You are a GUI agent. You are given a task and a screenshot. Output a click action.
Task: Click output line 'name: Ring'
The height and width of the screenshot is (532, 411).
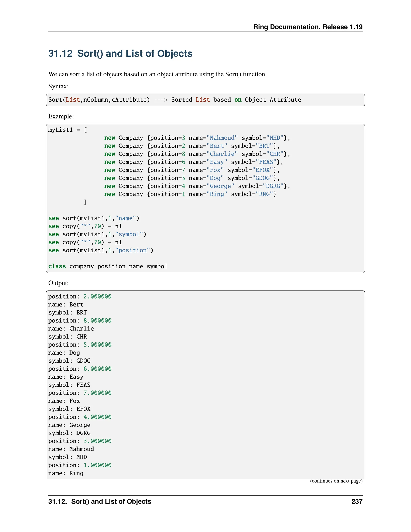66,474
